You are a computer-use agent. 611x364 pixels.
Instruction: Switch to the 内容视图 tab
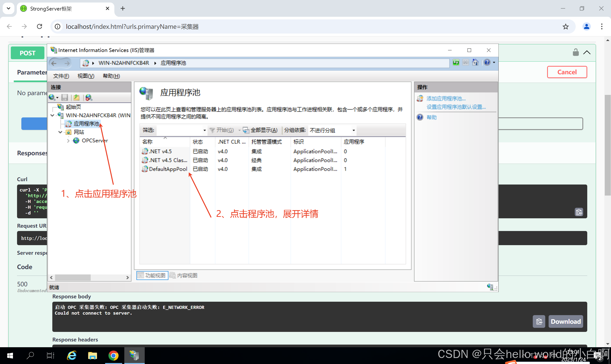(x=184, y=275)
